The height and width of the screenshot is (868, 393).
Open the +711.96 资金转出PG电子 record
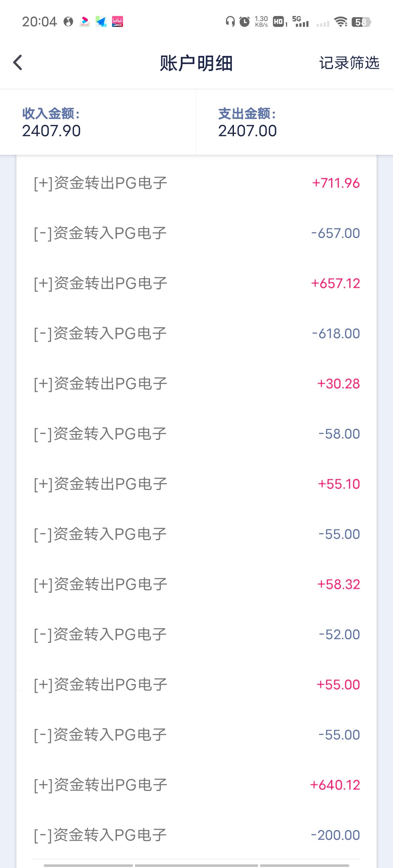tap(196, 183)
